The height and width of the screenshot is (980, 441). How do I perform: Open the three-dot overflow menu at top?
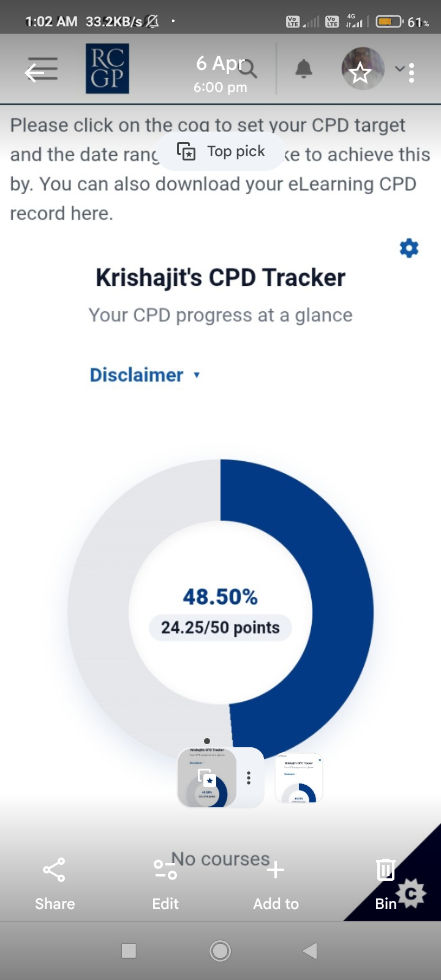click(x=412, y=73)
